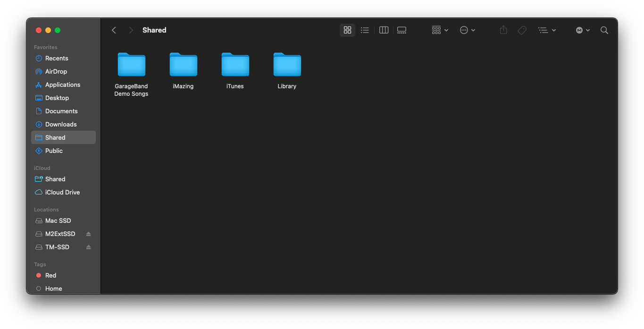Switch to column view

(x=384, y=30)
